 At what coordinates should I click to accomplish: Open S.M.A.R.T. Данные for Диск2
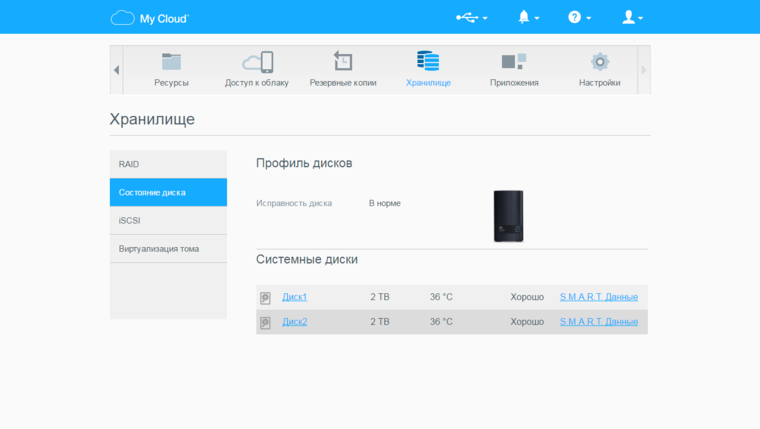coord(599,321)
